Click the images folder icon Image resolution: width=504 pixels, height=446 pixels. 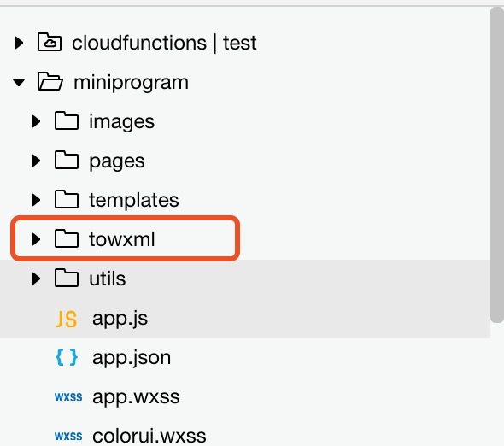coord(67,121)
